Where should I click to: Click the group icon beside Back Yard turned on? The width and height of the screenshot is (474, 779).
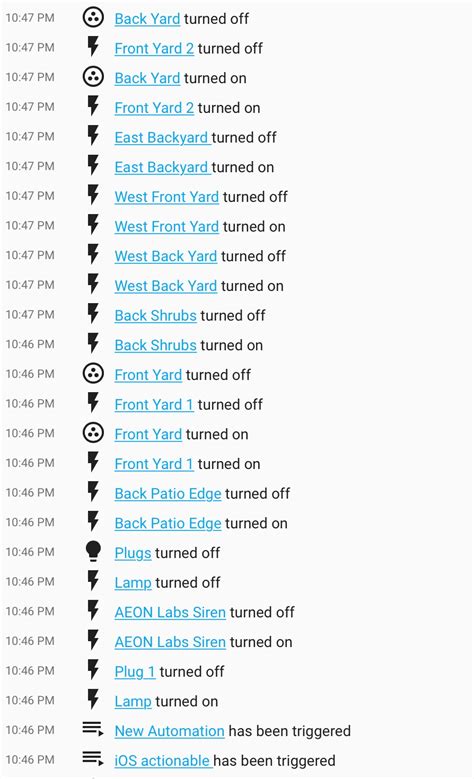(x=93, y=77)
